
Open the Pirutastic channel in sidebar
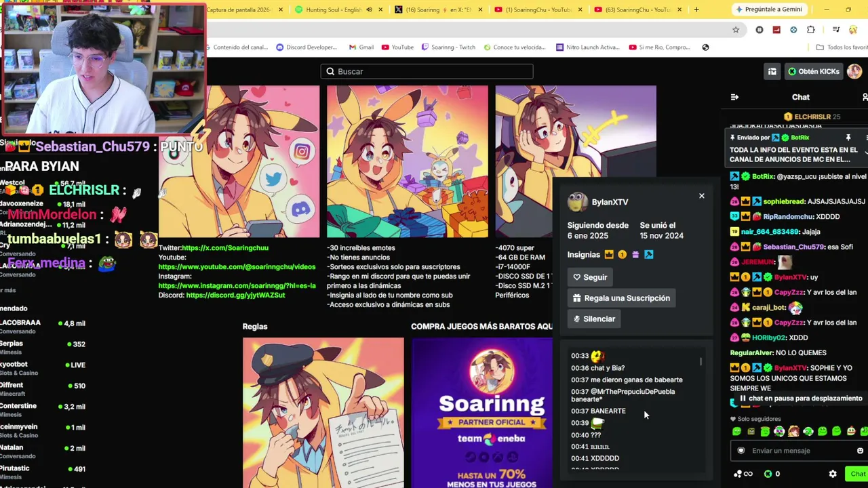click(x=43, y=472)
